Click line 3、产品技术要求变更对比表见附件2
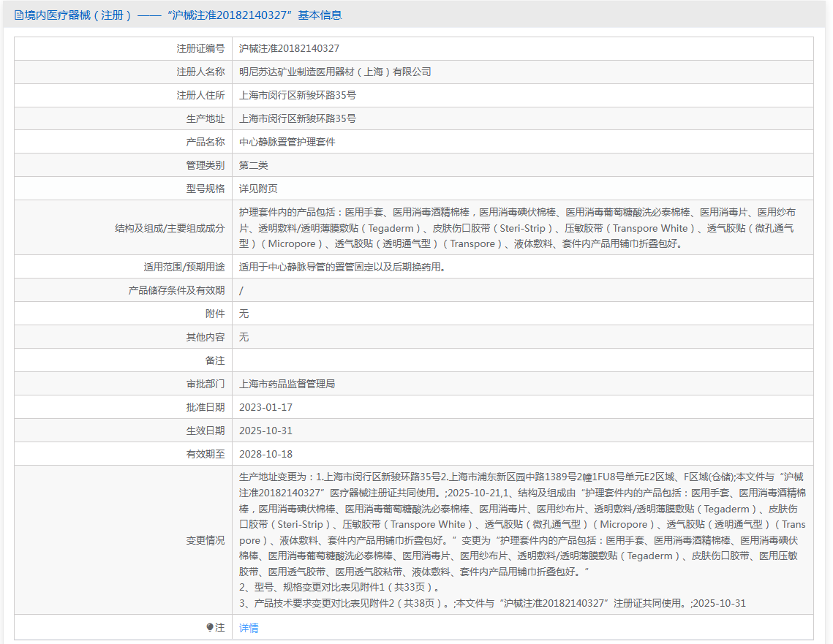Viewport: 833px width, 644px height. tap(492, 603)
